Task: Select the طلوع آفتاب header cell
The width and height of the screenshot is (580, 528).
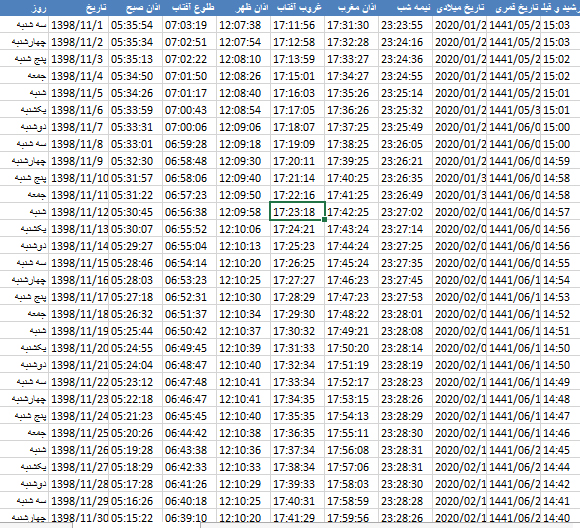Action: tap(189, 7)
